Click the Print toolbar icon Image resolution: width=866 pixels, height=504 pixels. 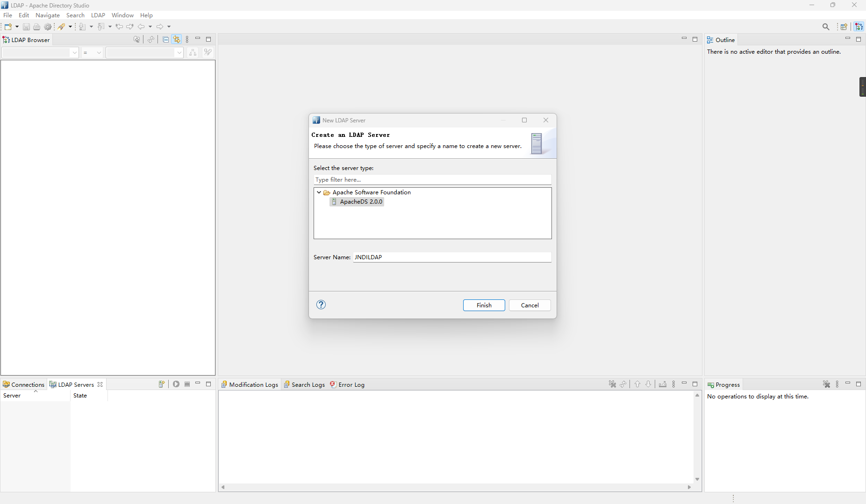(36, 27)
